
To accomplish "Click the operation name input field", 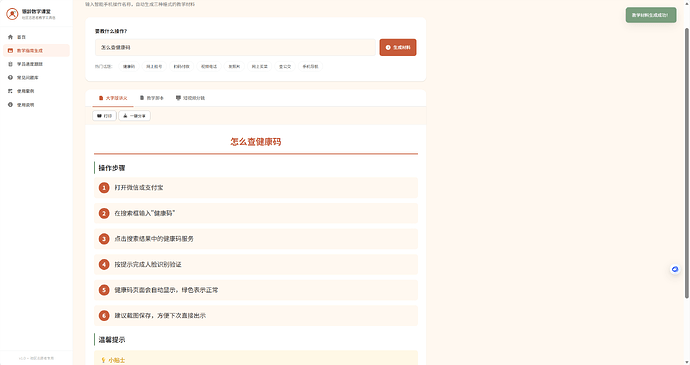I will (235, 48).
